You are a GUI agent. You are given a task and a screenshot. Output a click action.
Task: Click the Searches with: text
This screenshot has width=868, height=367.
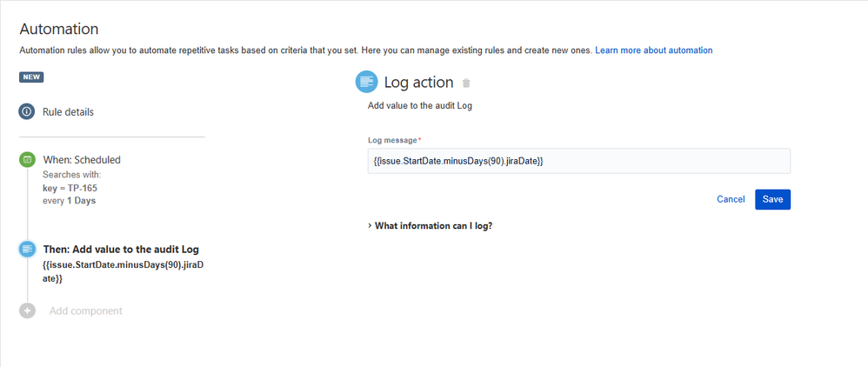(x=72, y=175)
